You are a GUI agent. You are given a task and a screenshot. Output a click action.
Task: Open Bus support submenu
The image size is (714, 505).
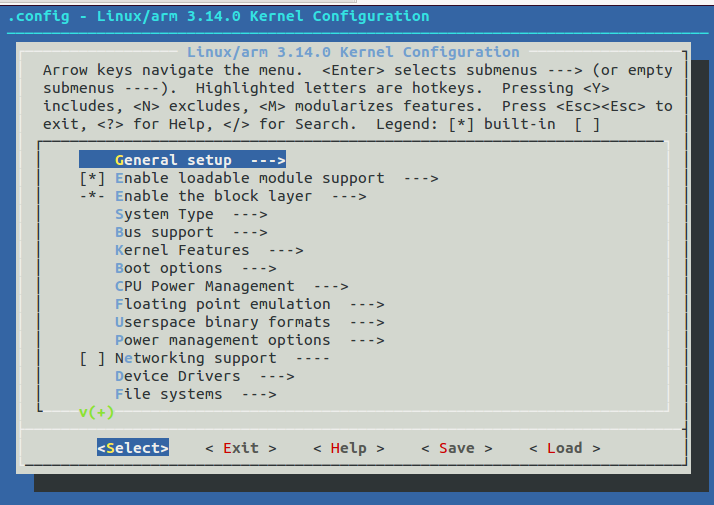click(191, 232)
